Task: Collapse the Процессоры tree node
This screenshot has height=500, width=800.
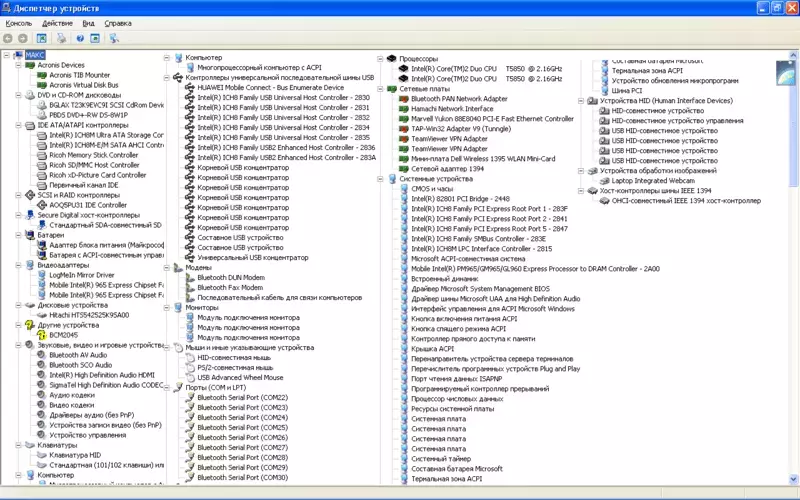Action: tap(380, 59)
